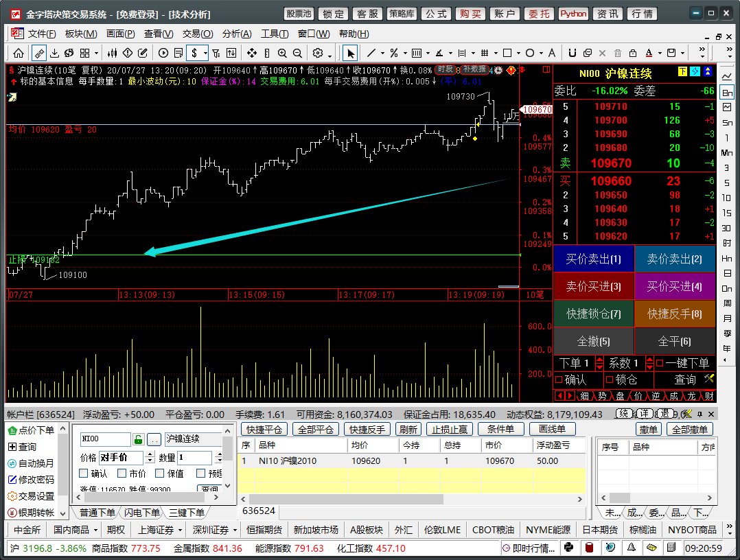Viewport: 740px width, 560px height.
Task: Open the four-pane layout grid icon
Action: pos(84,53)
